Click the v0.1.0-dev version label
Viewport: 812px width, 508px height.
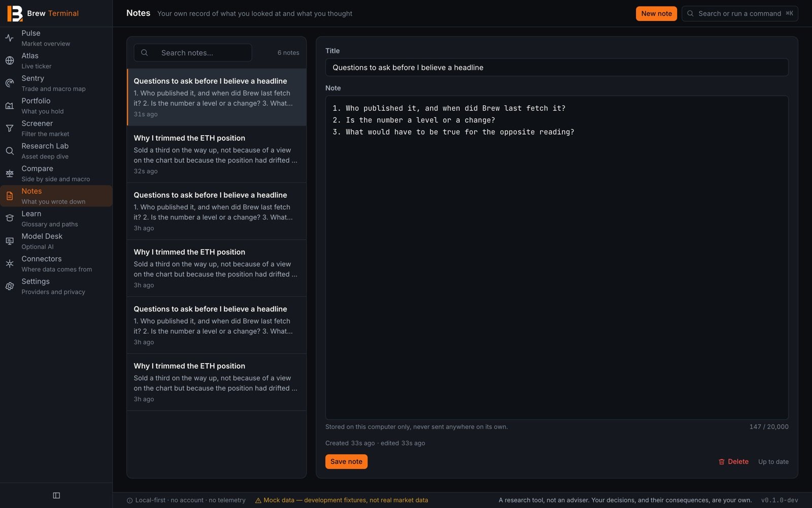pyautogui.click(x=780, y=500)
